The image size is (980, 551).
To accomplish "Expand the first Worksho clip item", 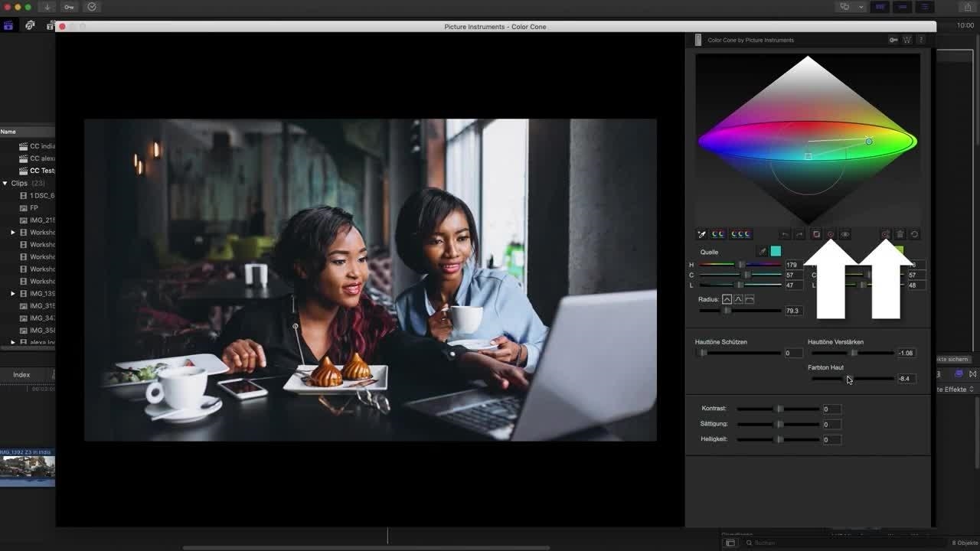I will 13,233.
